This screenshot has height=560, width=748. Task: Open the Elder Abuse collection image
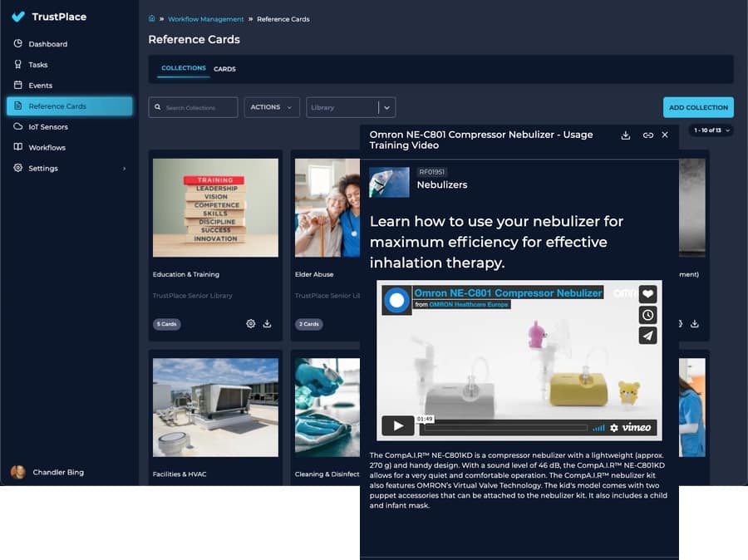(327, 208)
